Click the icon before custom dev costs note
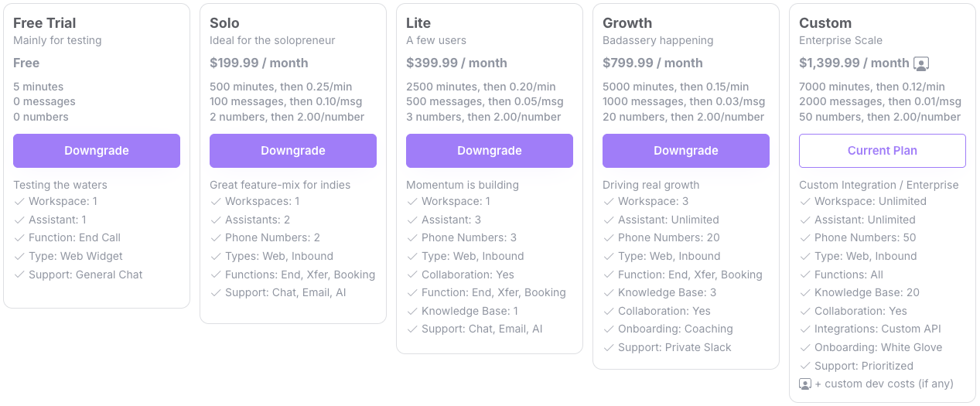 [805, 384]
